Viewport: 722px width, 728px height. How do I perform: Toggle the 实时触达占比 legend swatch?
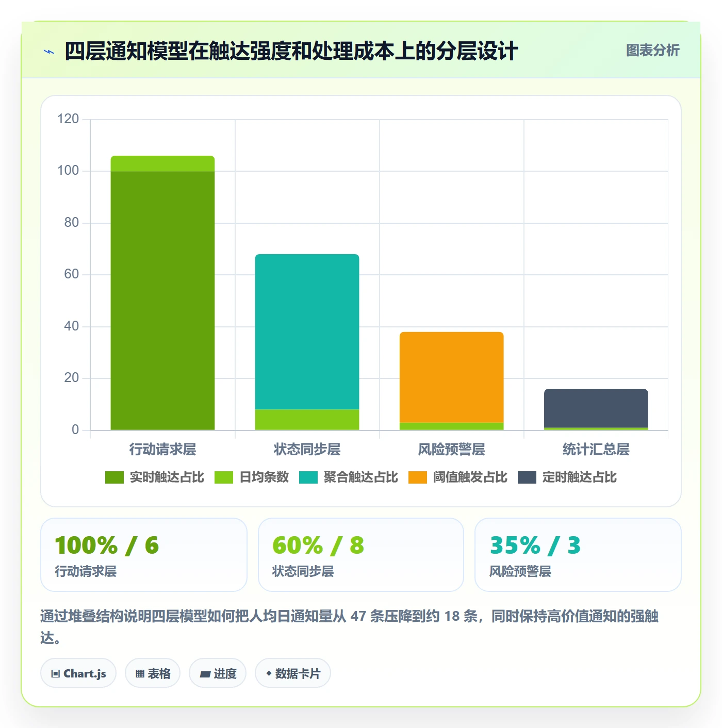click(x=114, y=477)
